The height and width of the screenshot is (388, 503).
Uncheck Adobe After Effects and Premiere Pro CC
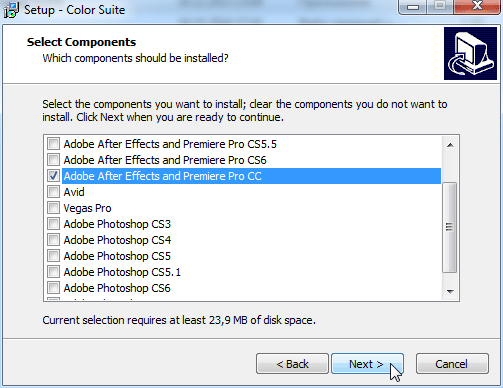(x=53, y=176)
